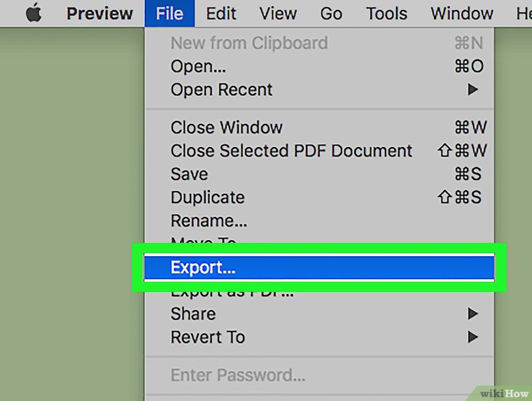The height and width of the screenshot is (401, 532).
Task: Choose Rename... menu item
Action: tap(209, 221)
